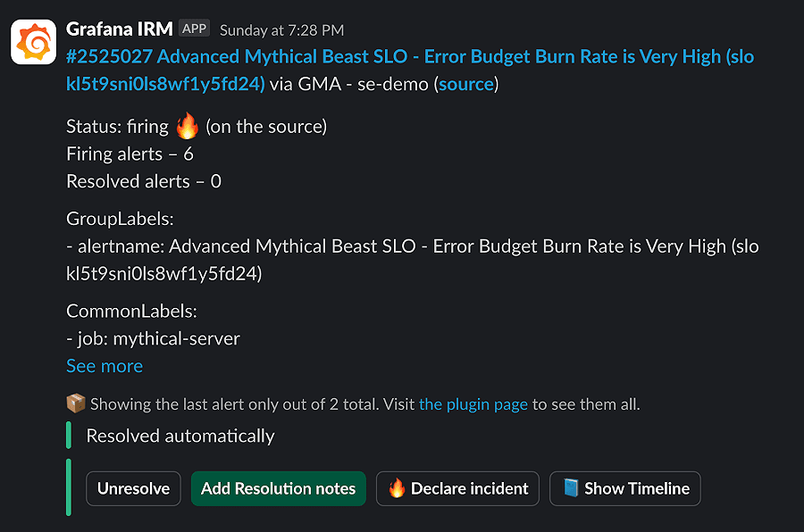Click the Firing alerts – 6 line
Screen dimensions: 804x532
(130, 154)
